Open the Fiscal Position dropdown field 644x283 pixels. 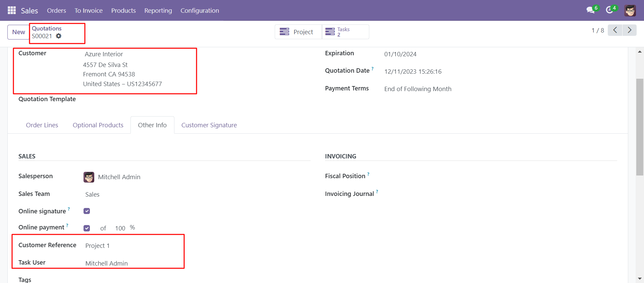click(x=500, y=176)
